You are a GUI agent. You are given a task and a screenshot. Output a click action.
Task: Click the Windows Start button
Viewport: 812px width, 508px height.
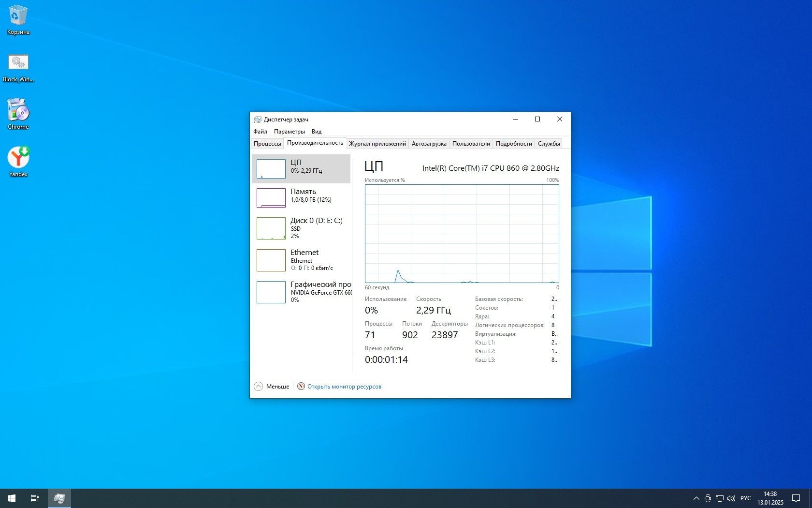(x=12, y=498)
